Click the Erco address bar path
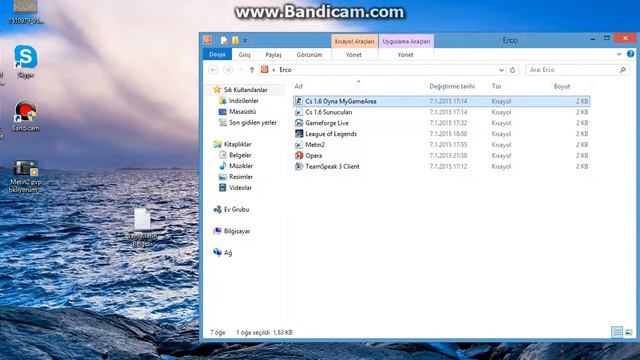The width and height of the screenshot is (640, 360). pos(285,70)
